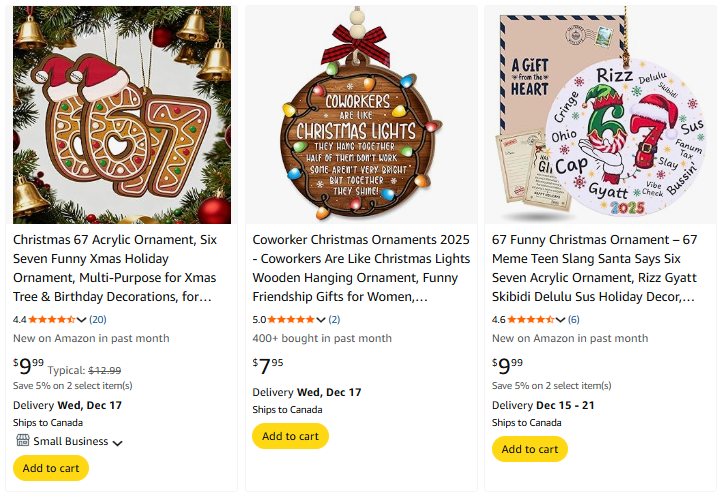Screen dimensions: 721x497
Task: Open the 6 reviews count link
Action: point(574,320)
